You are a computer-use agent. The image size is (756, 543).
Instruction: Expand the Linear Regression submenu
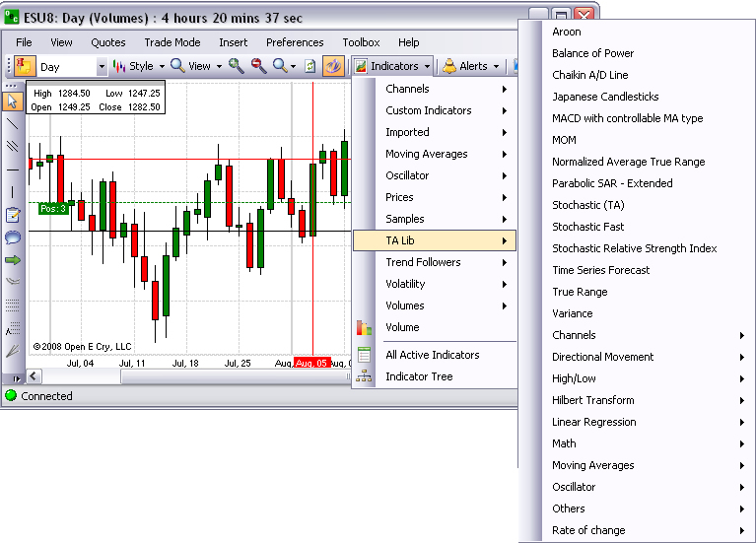point(648,423)
